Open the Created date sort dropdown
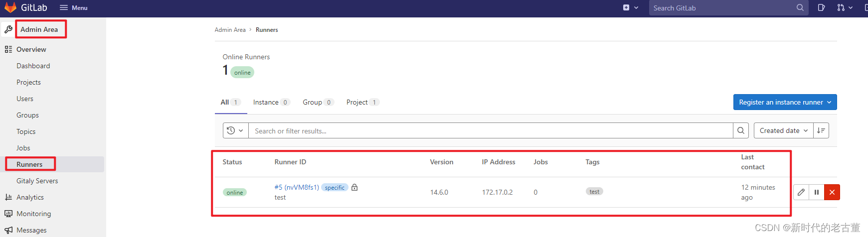 pos(783,130)
